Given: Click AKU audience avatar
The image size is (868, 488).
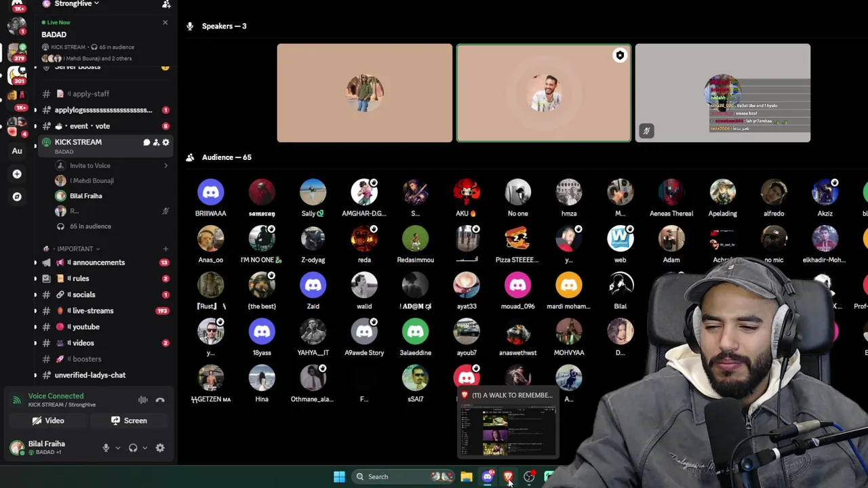Looking at the screenshot, I should click(x=467, y=192).
